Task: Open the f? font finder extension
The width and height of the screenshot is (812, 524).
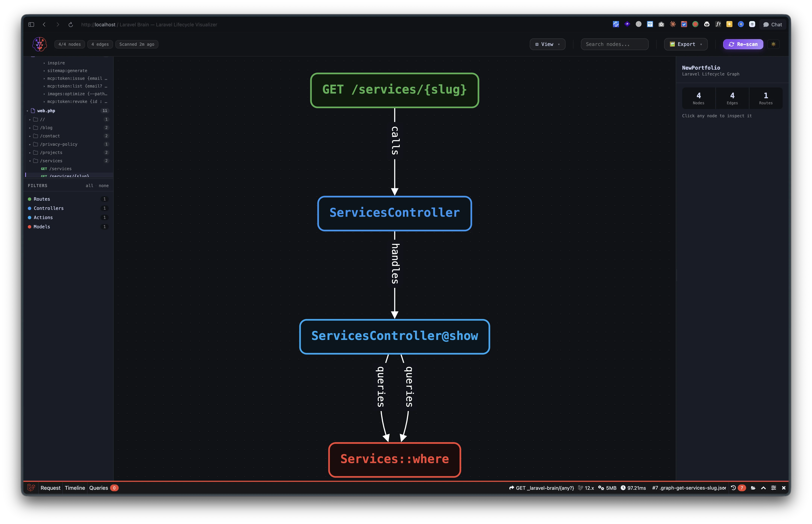Action: 718,24
